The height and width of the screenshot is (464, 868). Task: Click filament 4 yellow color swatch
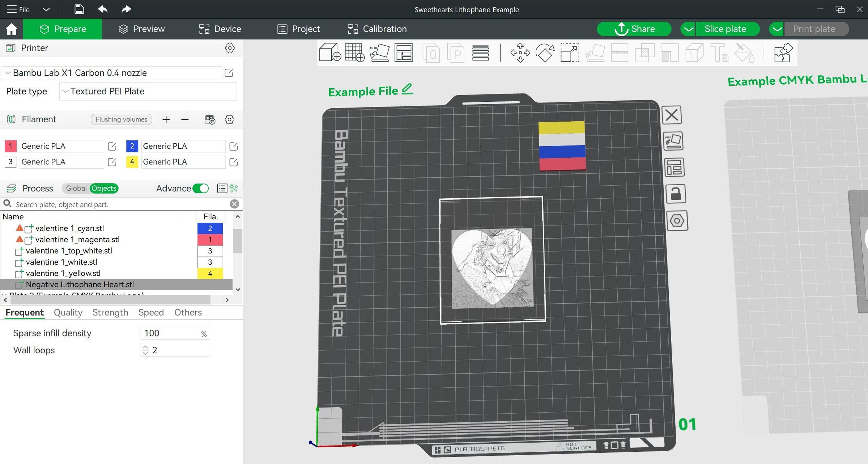132,162
